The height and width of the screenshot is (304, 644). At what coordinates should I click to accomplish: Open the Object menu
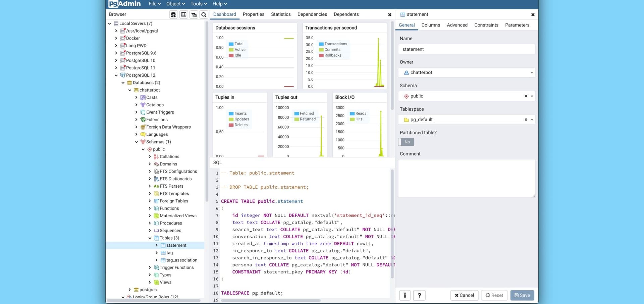(175, 4)
